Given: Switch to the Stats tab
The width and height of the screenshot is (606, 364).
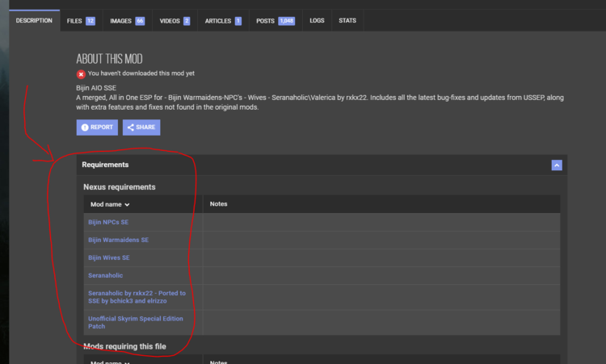Looking at the screenshot, I should [x=347, y=20].
